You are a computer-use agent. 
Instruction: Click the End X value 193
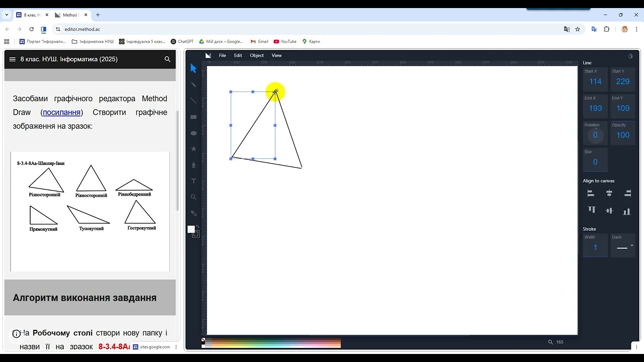(x=595, y=108)
